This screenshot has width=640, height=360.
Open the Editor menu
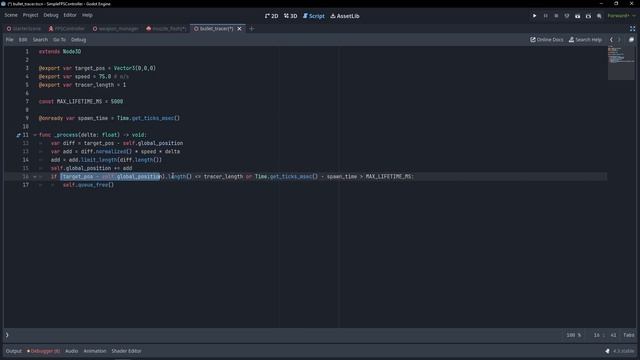coord(70,15)
